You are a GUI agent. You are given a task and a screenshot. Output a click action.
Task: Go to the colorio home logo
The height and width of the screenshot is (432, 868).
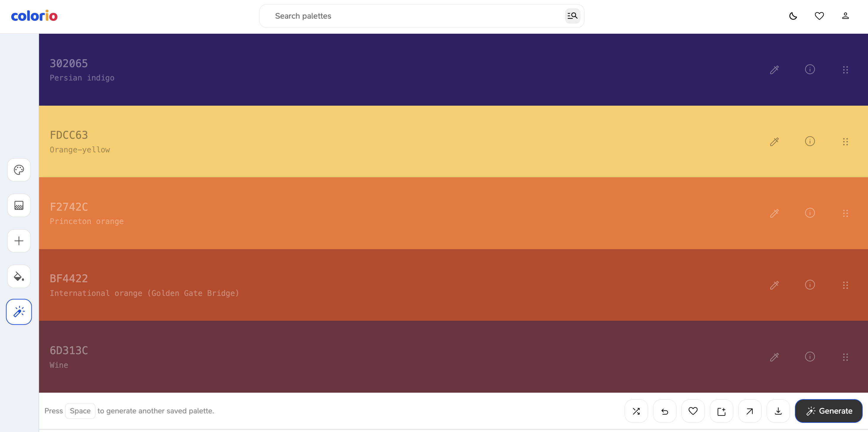click(x=34, y=16)
